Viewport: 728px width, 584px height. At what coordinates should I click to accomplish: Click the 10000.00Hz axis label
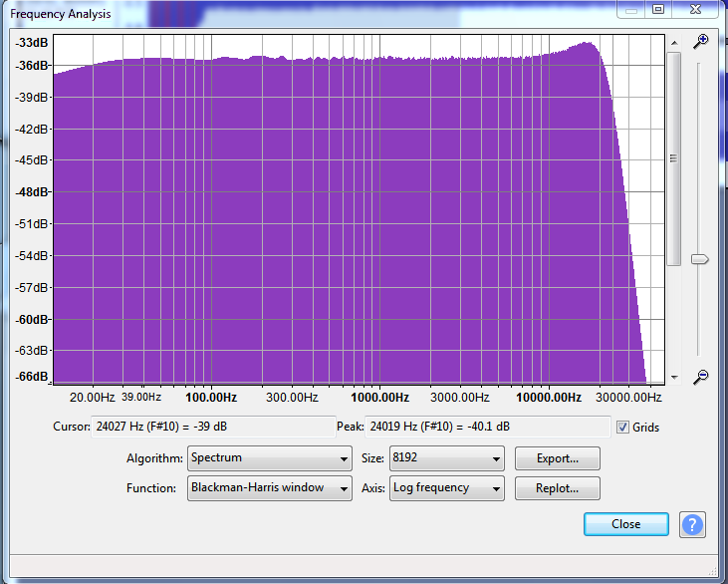[549, 398]
